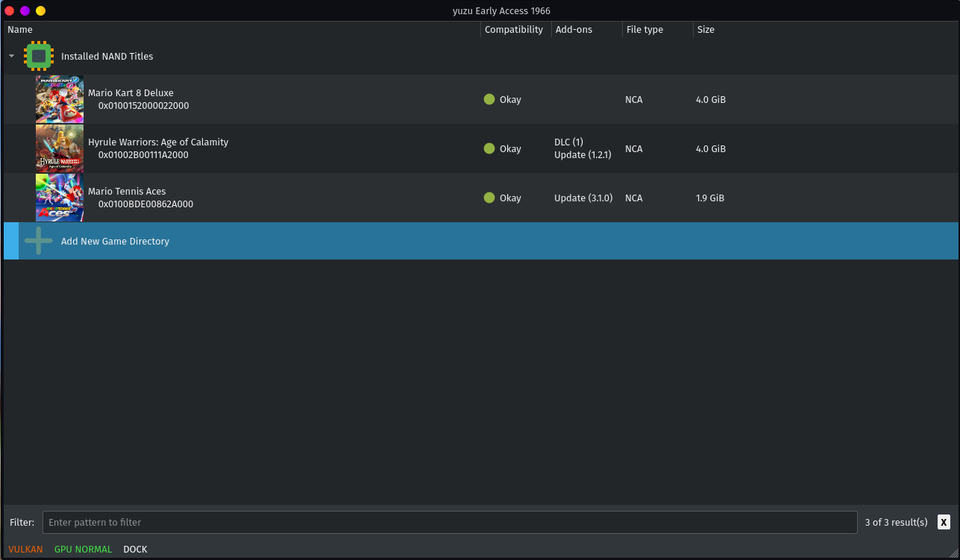Clear the filter with the X button
960x560 pixels.
click(x=944, y=522)
